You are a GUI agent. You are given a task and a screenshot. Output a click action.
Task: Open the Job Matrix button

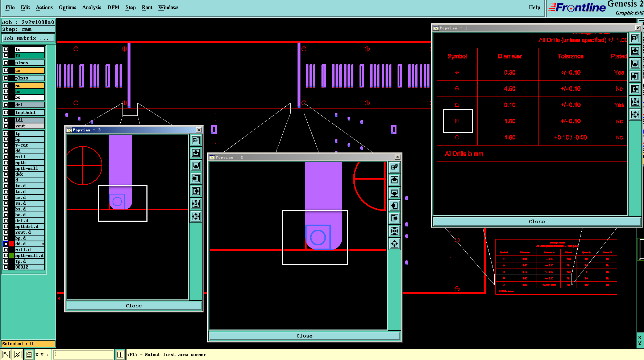28,38
